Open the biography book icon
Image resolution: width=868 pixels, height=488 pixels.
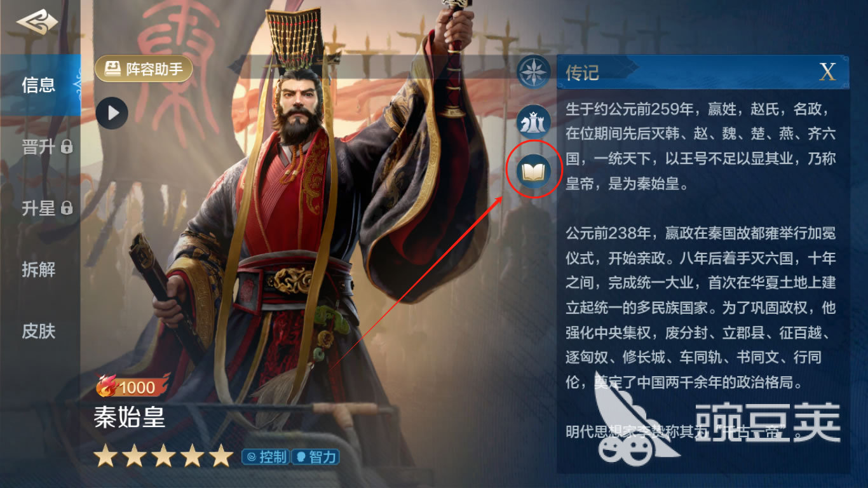[x=533, y=170]
